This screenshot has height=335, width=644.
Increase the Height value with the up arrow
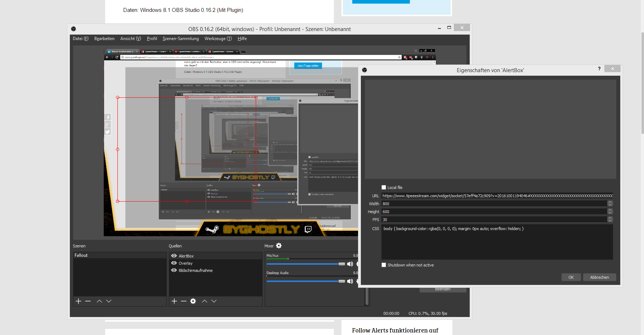point(610,210)
